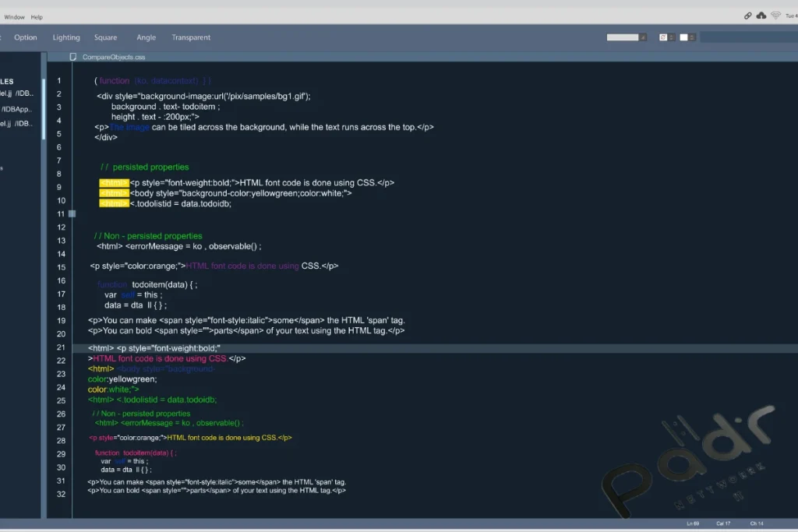Click stepper arrows next to no-fill swatch
The width and height of the screenshot is (798, 532).
[672, 37]
